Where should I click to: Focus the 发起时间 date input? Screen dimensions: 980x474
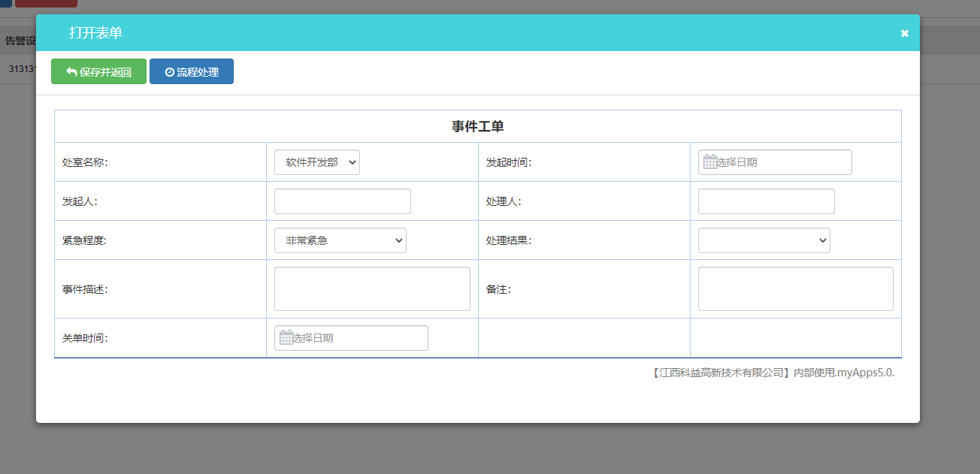tap(775, 162)
